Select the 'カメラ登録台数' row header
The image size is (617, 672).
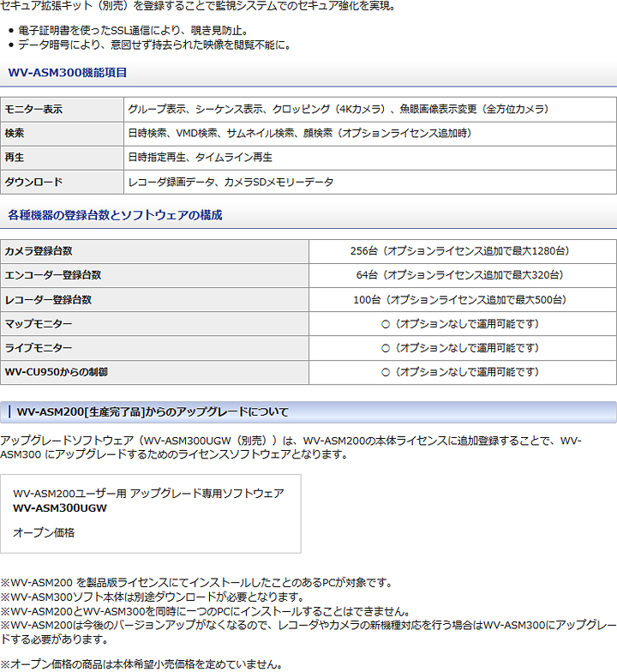(x=154, y=252)
